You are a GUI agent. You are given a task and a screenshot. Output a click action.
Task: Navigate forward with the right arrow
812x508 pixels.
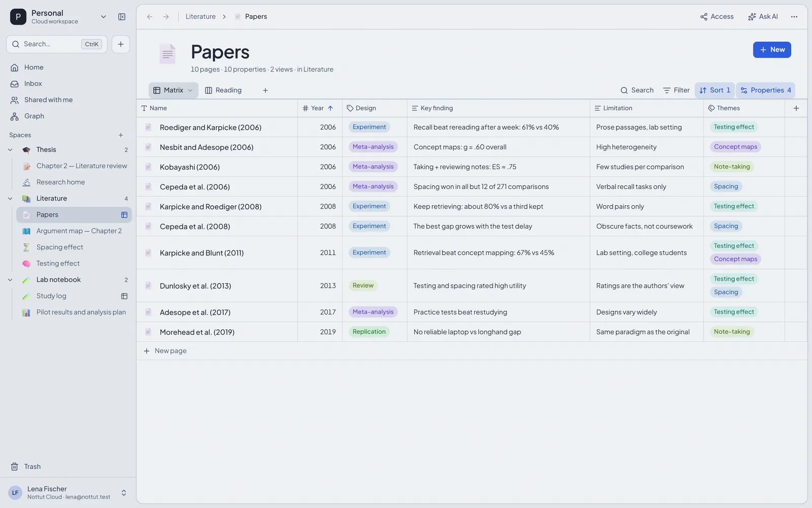tap(166, 17)
